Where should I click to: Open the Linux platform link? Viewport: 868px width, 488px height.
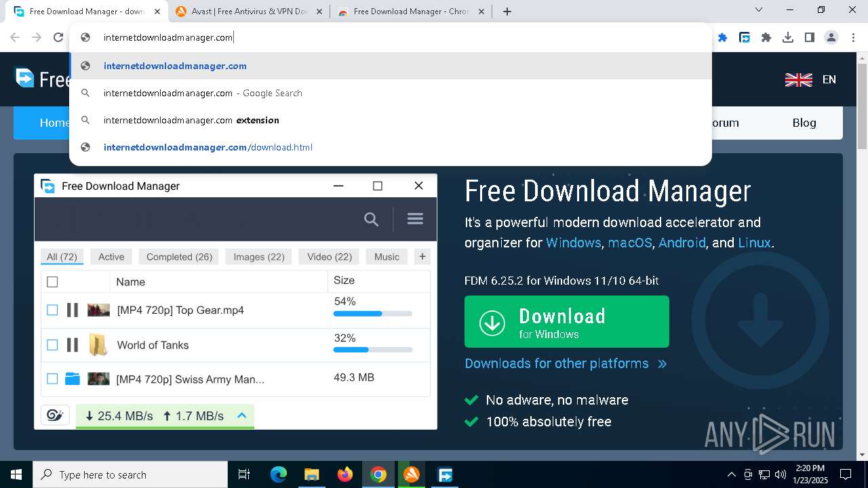(x=755, y=243)
